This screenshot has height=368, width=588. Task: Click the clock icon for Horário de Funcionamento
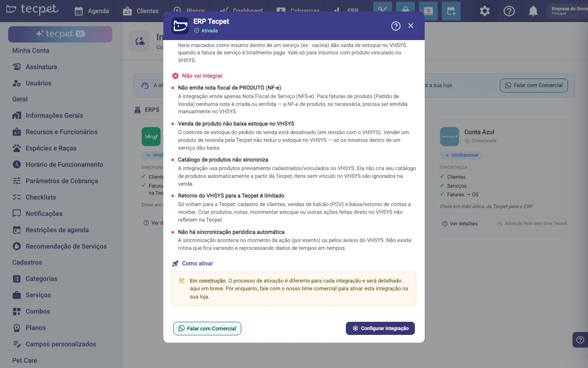click(x=17, y=164)
